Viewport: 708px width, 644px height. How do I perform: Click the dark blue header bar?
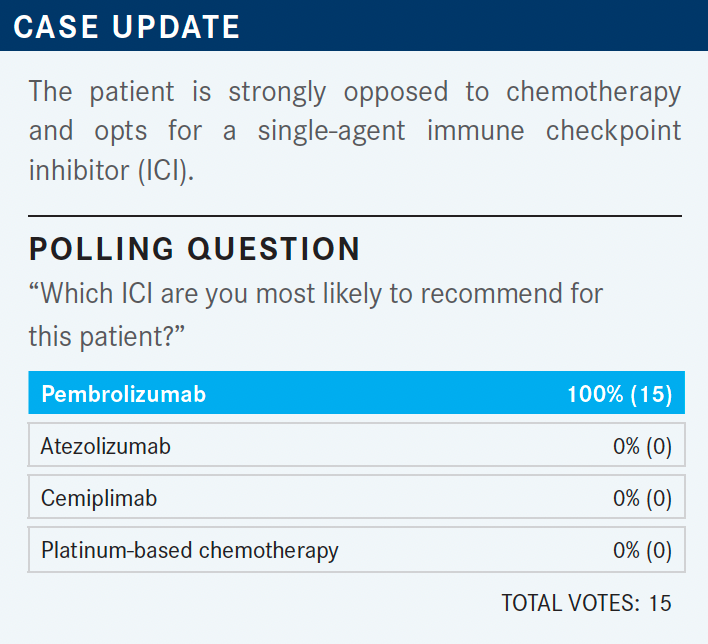354,25
